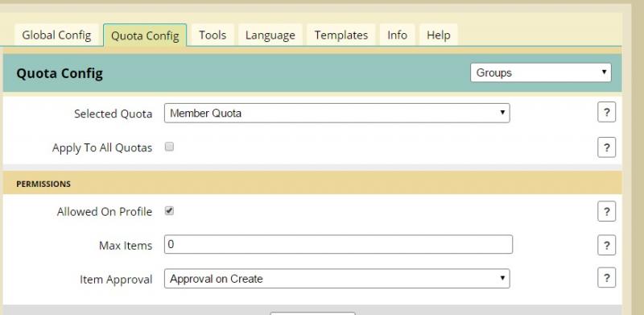Click the button at bottom of form
The image size is (644, 315).
tap(312, 313)
